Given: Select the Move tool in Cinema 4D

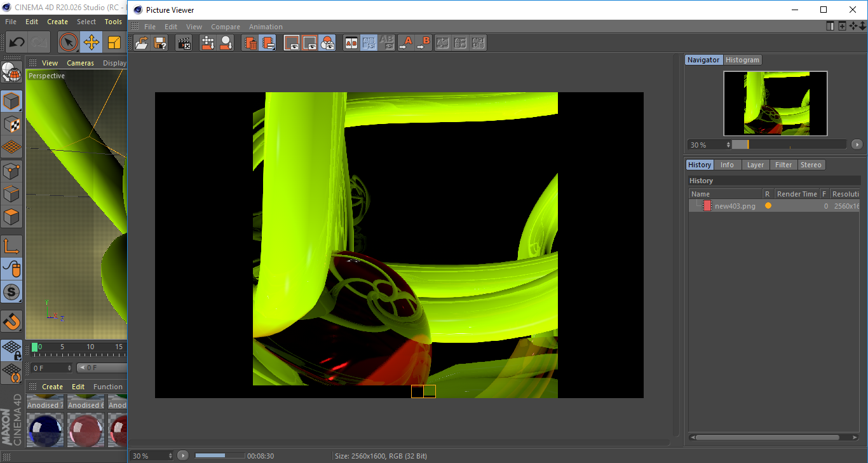Looking at the screenshot, I should point(91,43).
